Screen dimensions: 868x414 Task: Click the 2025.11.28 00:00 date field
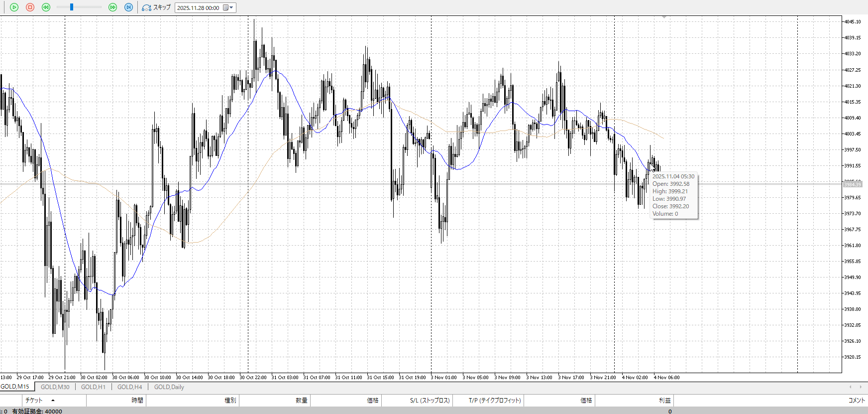pyautogui.click(x=199, y=8)
